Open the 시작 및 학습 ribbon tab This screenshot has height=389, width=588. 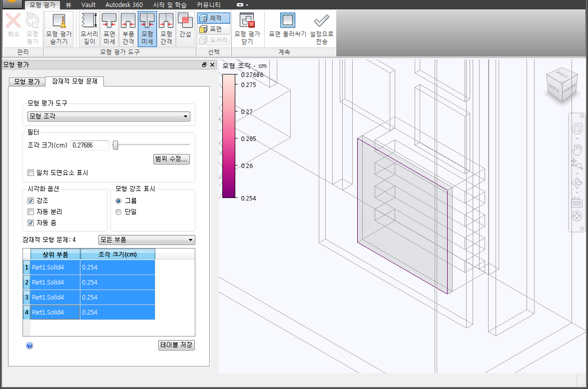point(170,5)
